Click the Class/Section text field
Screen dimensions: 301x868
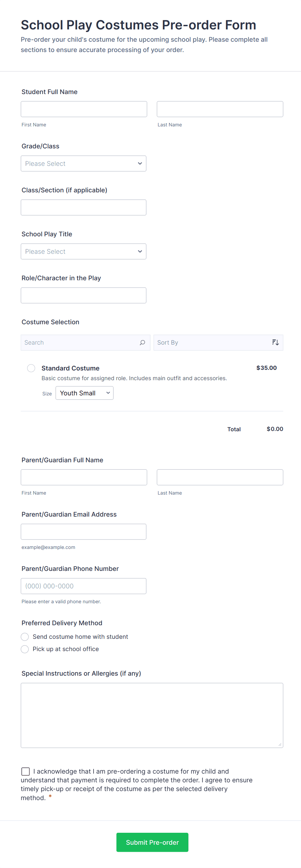click(84, 208)
